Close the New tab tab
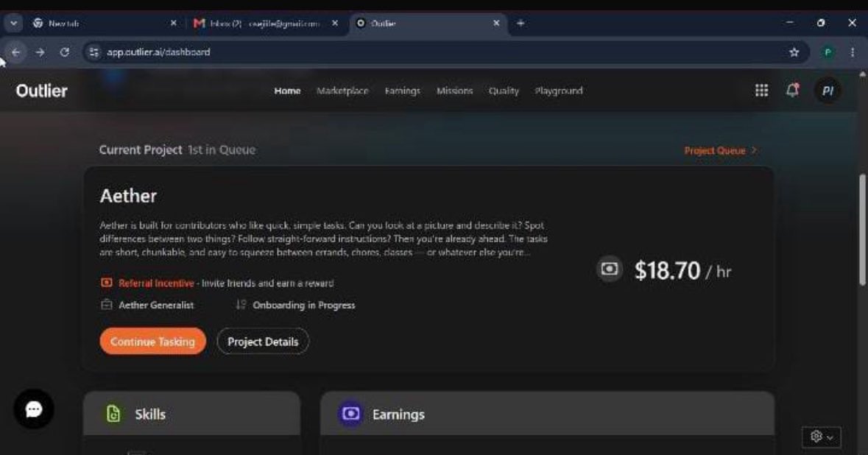The image size is (868, 455). point(173,24)
